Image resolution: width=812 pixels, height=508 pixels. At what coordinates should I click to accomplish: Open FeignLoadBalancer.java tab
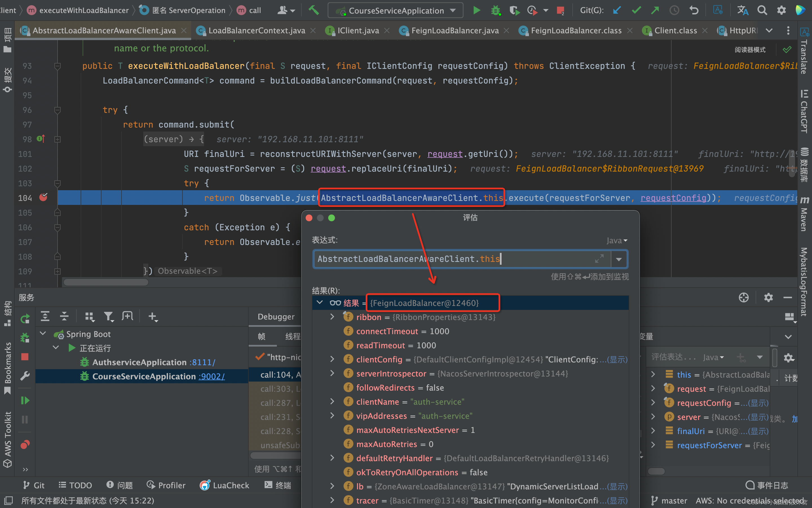click(x=455, y=30)
